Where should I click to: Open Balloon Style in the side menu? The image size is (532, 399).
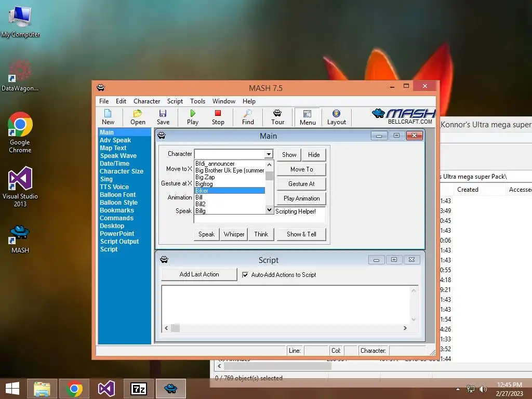point(118,203)
